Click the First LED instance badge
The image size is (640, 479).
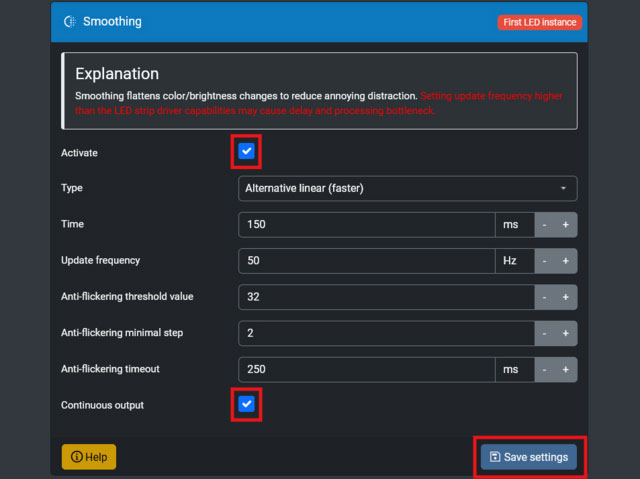pyautogui.click(x=538, y=22)
